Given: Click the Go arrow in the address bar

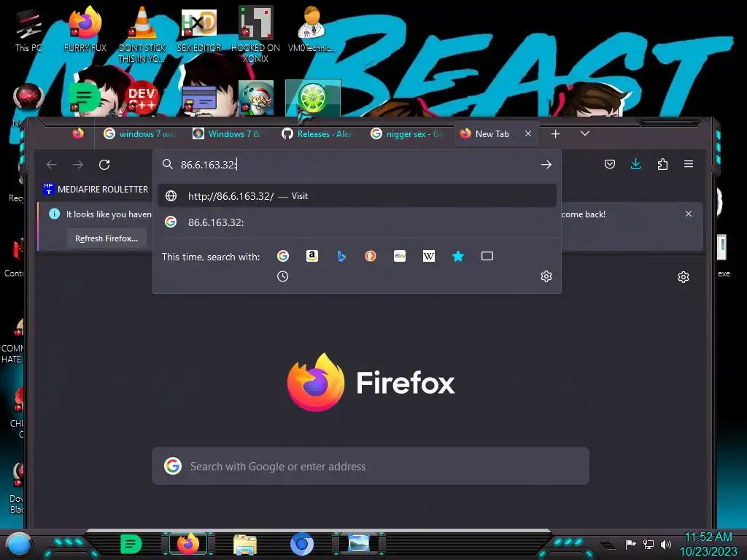Looking at the screenshot, I should (x=546, y=165).
